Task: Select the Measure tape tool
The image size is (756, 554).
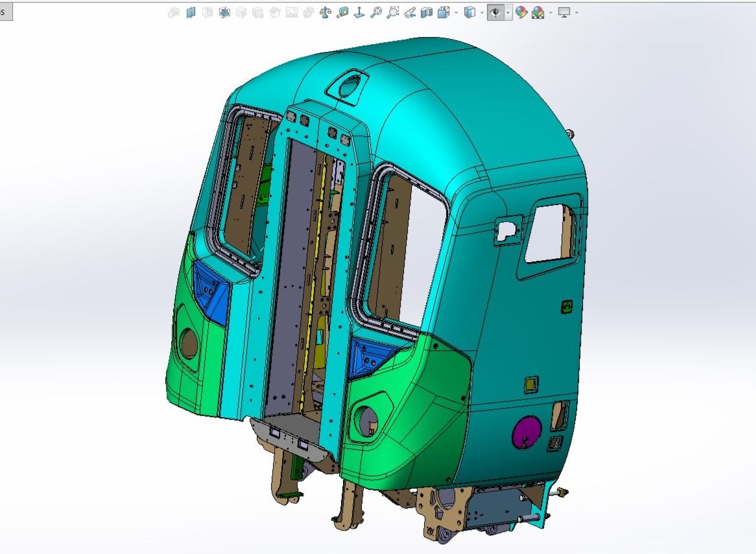Action: 342,12
